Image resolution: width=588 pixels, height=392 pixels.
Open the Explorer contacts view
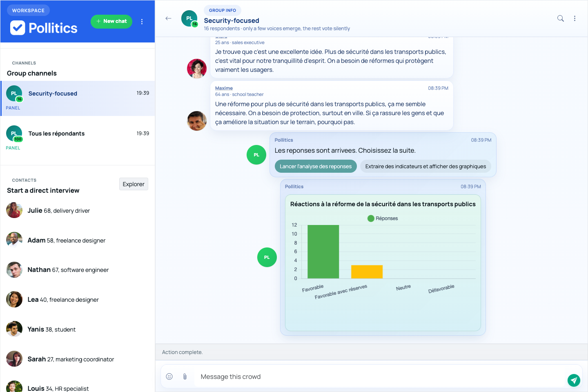pos(134,184)
